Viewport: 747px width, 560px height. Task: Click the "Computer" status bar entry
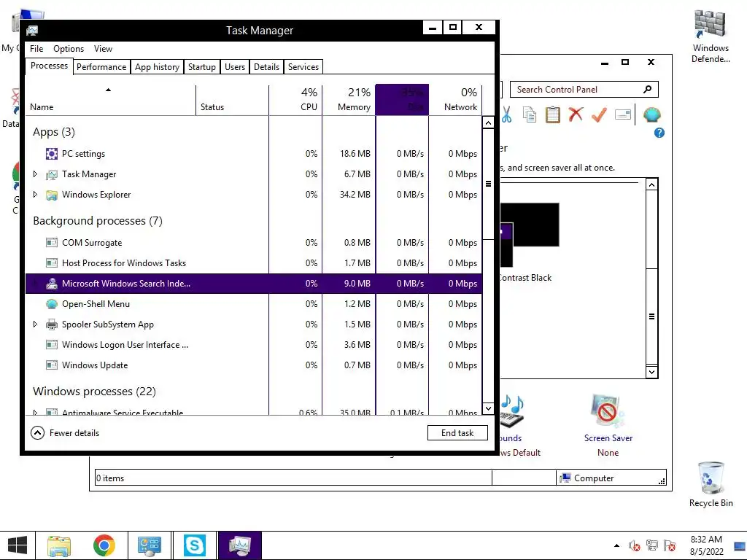pos(587,478)
